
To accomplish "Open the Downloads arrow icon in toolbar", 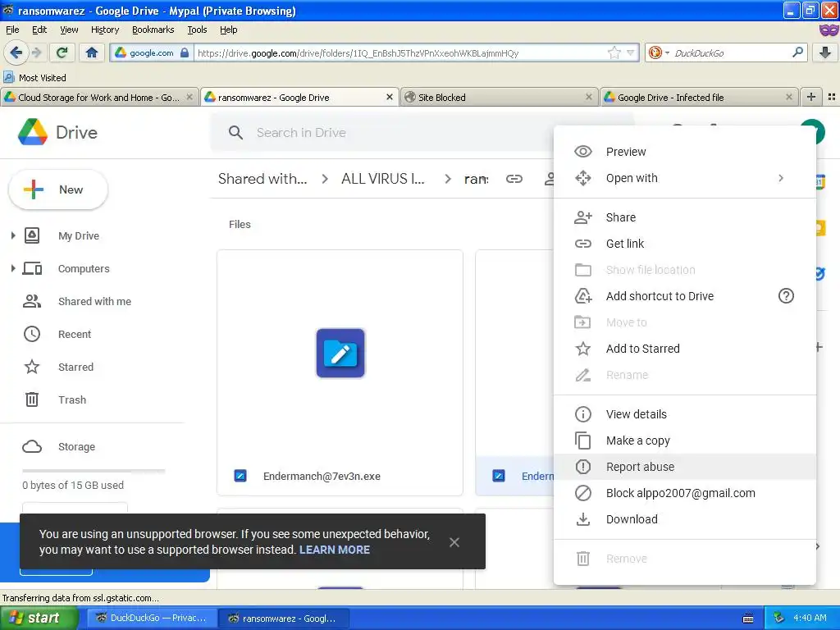I will 825,52.
